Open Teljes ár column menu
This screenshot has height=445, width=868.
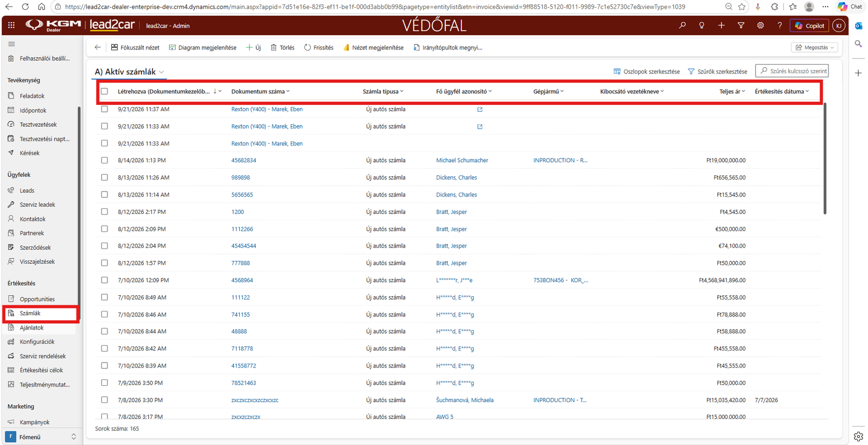[732, 92]
